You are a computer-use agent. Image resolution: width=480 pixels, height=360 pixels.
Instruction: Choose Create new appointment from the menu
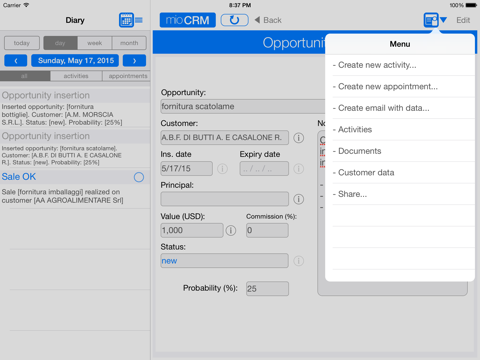pos(400,87)
